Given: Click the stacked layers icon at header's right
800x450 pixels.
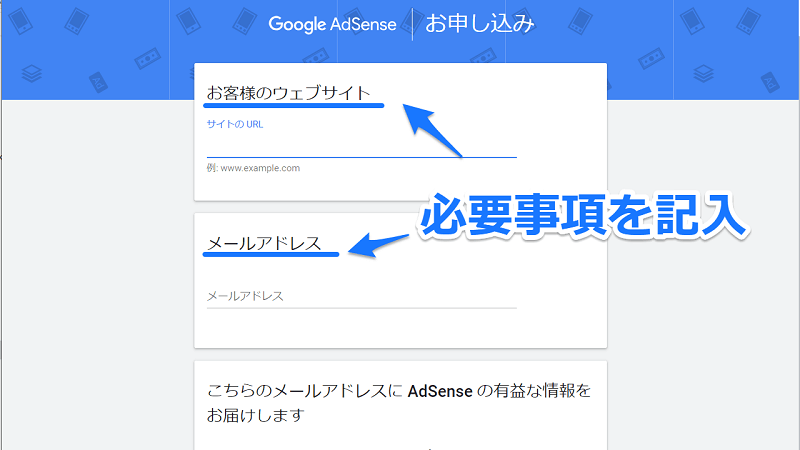Looking at the screenshot, I should [704, 74].
